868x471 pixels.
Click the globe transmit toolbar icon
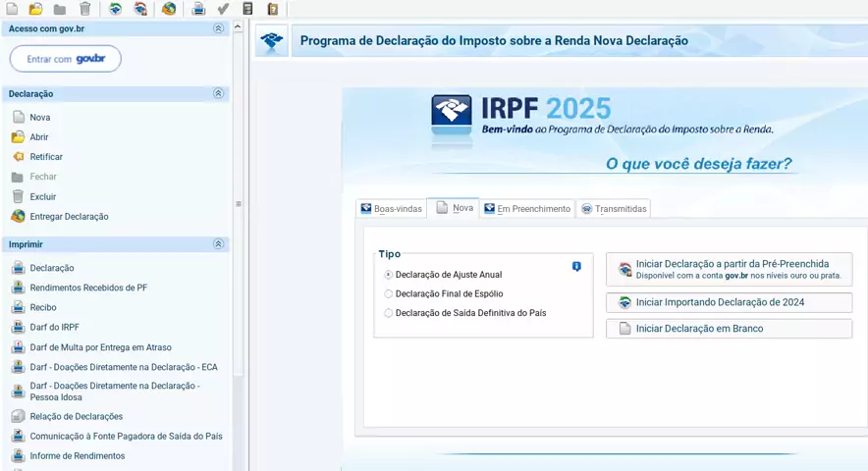point(169,8)
